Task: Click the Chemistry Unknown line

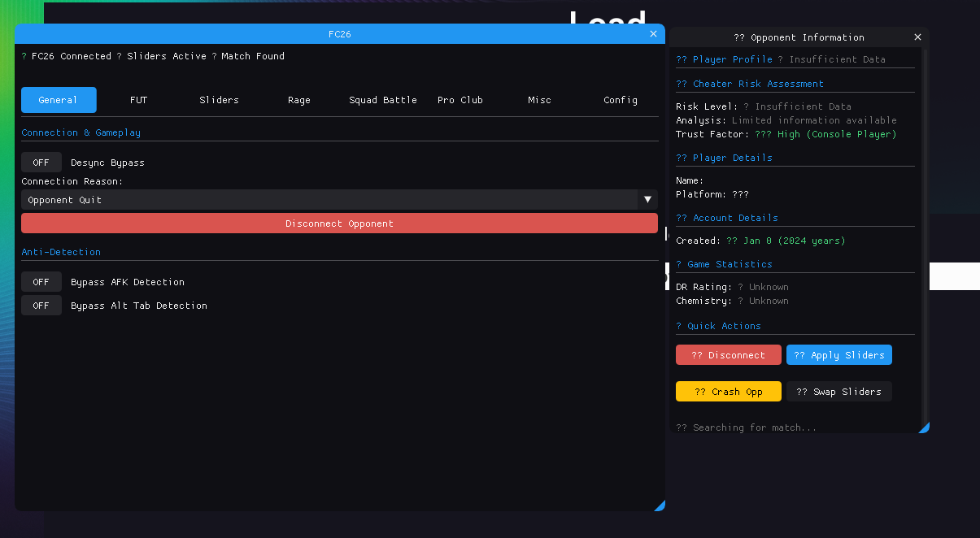Action: [733, 301]
